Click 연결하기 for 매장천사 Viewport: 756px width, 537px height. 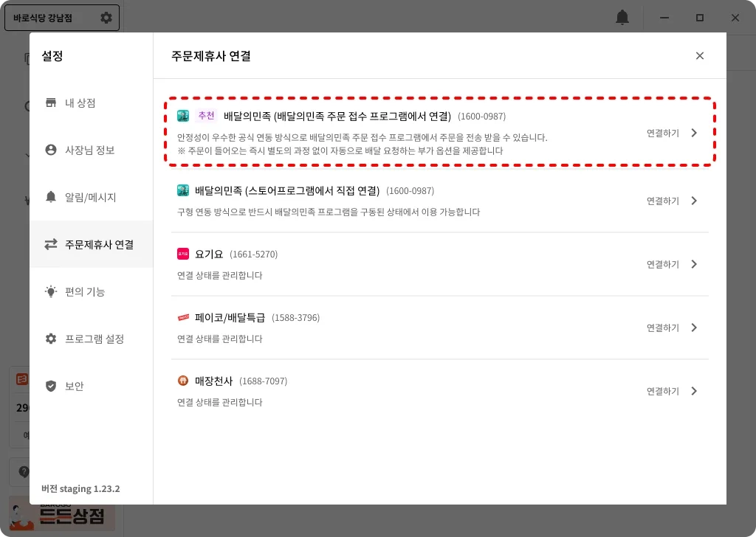[x=662, y=391]
